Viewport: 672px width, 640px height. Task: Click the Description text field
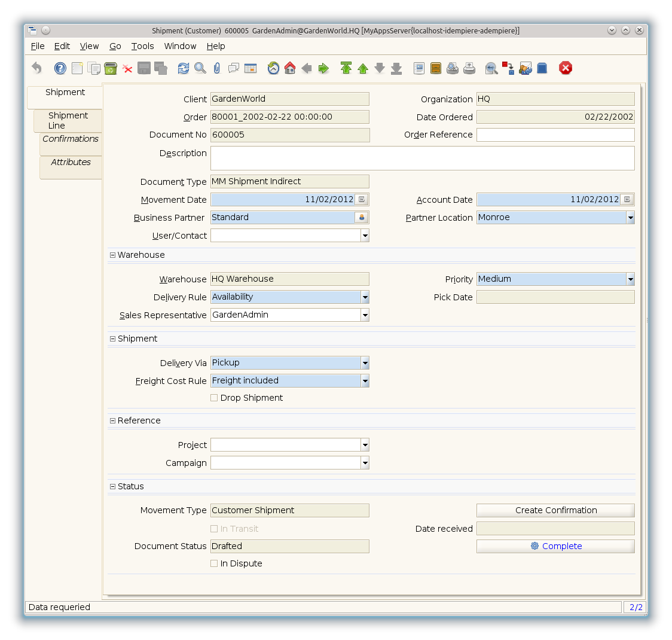(x=422, y=159)
